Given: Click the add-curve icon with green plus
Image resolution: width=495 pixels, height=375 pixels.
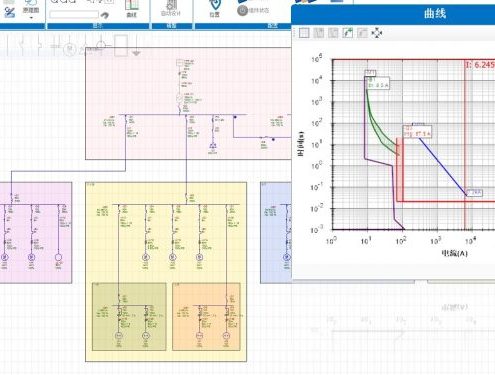Looking at the screenshot, I should 348,33.
